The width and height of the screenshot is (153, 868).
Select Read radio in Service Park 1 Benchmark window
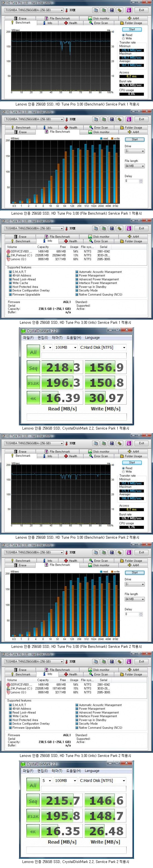[x=123, y=35]
